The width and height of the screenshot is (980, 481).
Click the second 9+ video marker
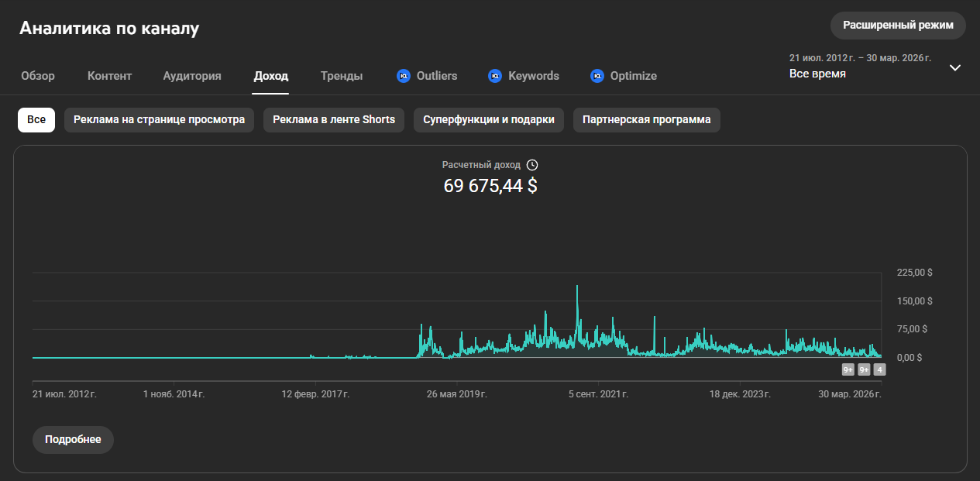[864, 370]
